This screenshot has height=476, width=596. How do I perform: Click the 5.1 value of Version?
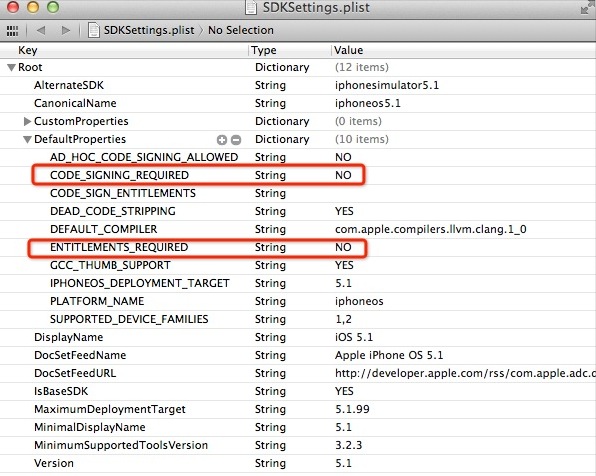(343, 463)
